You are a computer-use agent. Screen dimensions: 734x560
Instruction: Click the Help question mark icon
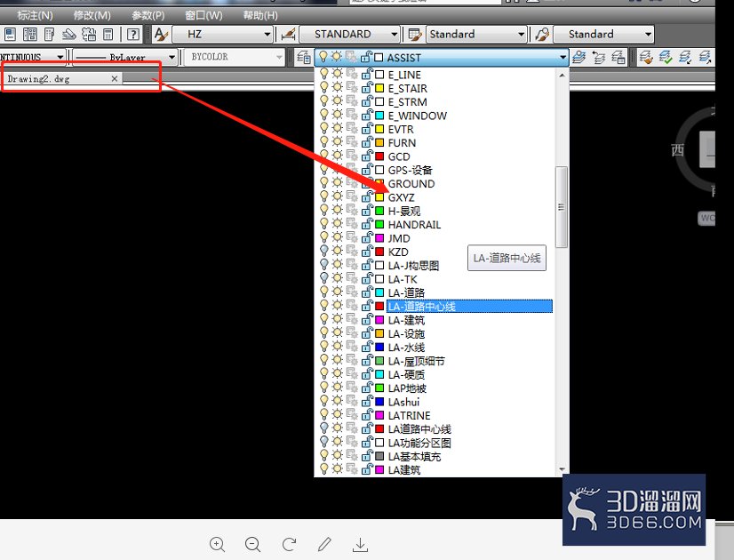coord(133,34)
